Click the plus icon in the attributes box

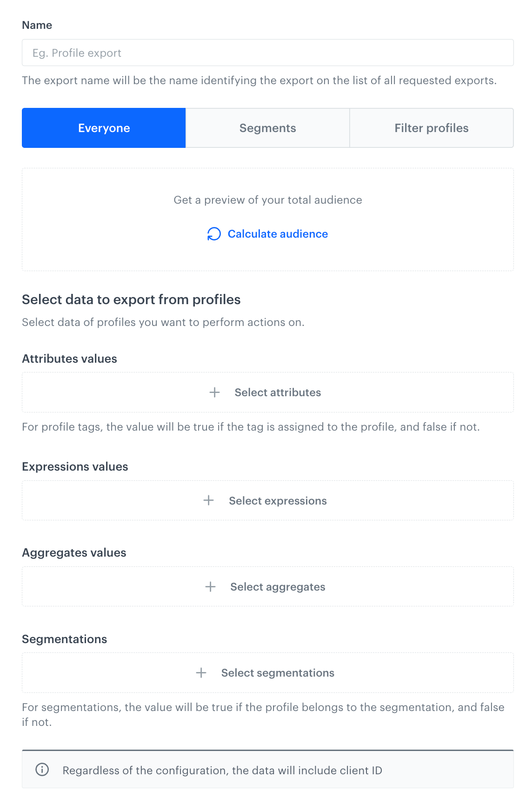pos(214,392)
